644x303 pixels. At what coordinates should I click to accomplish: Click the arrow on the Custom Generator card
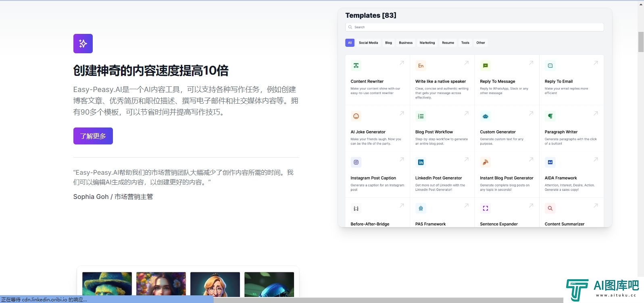(531, 113)
